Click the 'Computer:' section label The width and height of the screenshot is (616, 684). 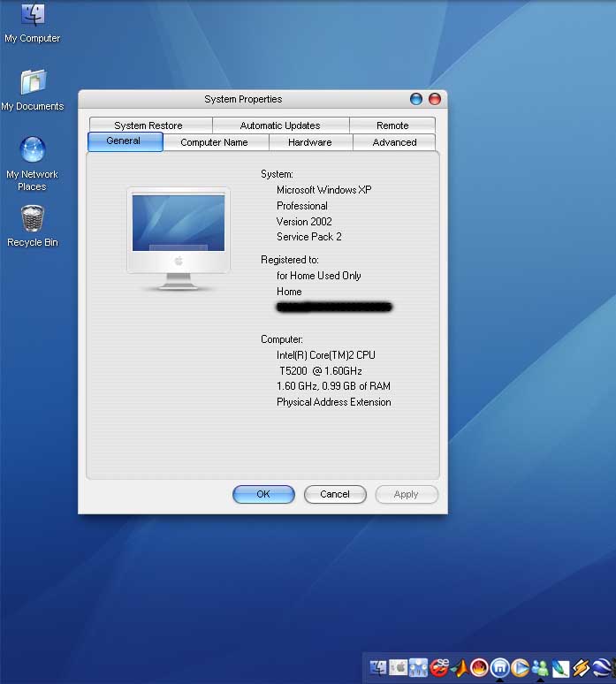pos(282,339)
